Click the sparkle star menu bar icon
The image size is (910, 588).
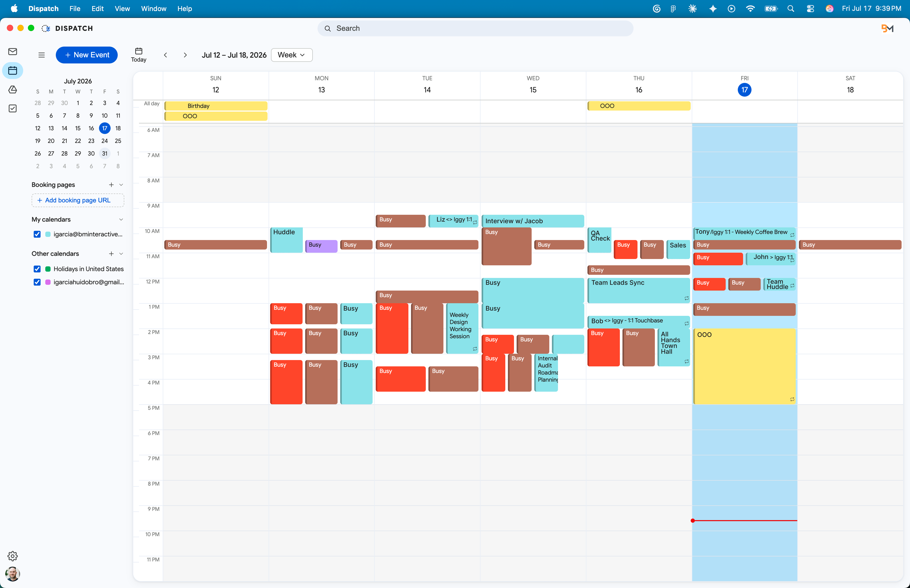pyautogui.click(x=713, y=8)
